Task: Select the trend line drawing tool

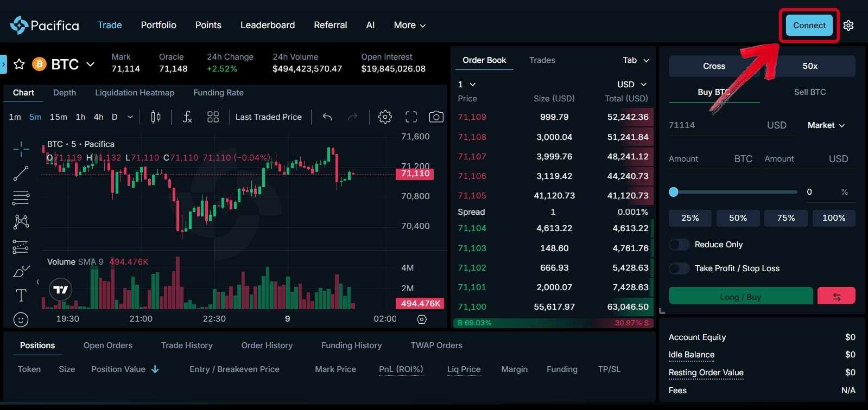Action: [x=21, y=174]
